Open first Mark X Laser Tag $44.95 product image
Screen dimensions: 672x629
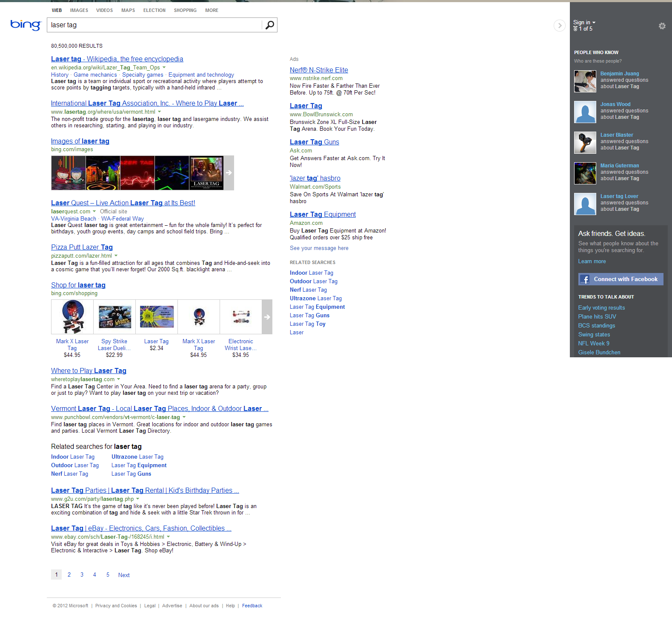(x=72, y=317)
